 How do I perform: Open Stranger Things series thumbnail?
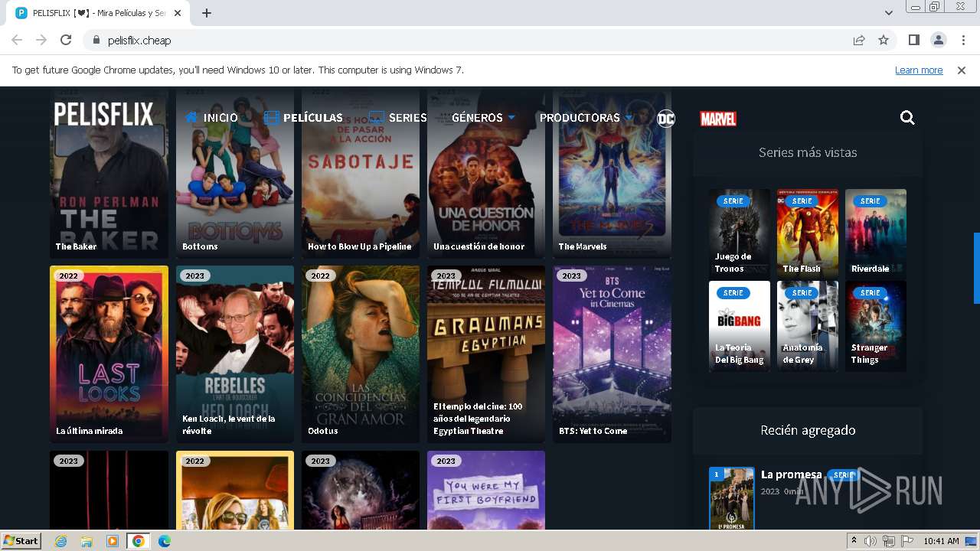tap(876, 326)
